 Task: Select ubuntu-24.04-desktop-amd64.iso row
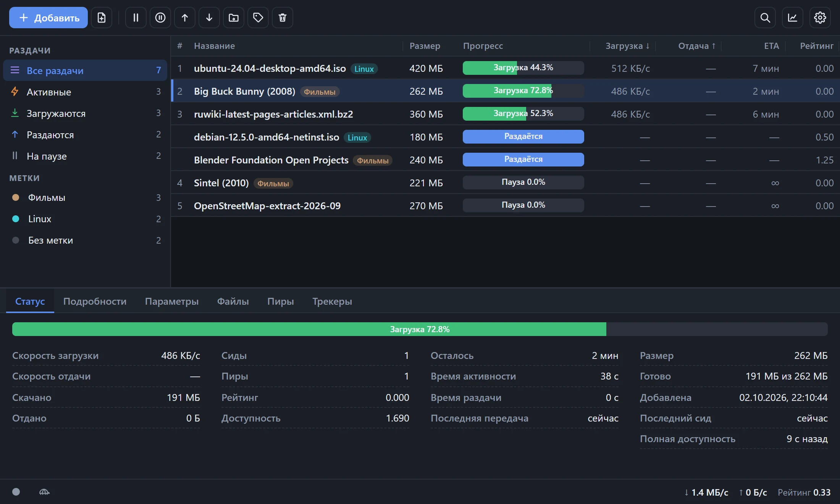[x=506, y=68]
